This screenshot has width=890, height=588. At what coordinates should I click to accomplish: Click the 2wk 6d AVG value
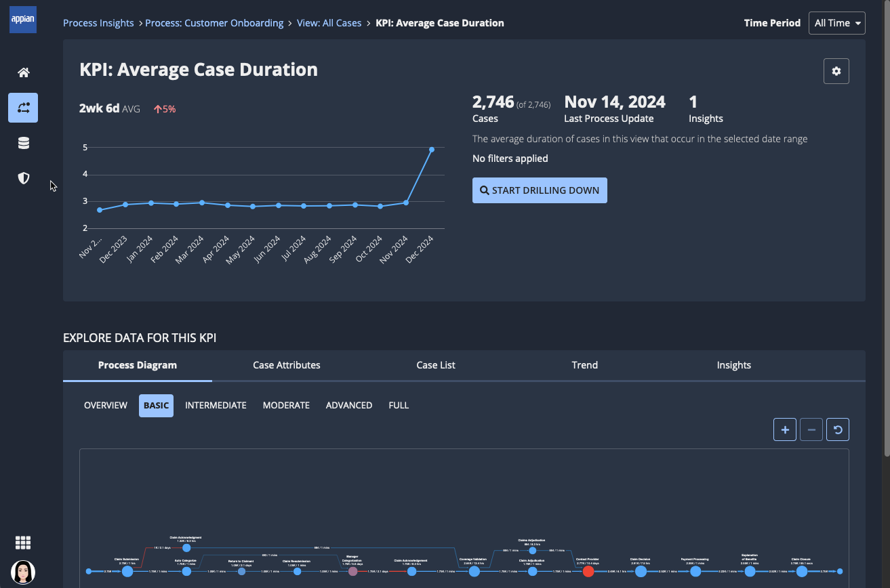tap(110, 108)
